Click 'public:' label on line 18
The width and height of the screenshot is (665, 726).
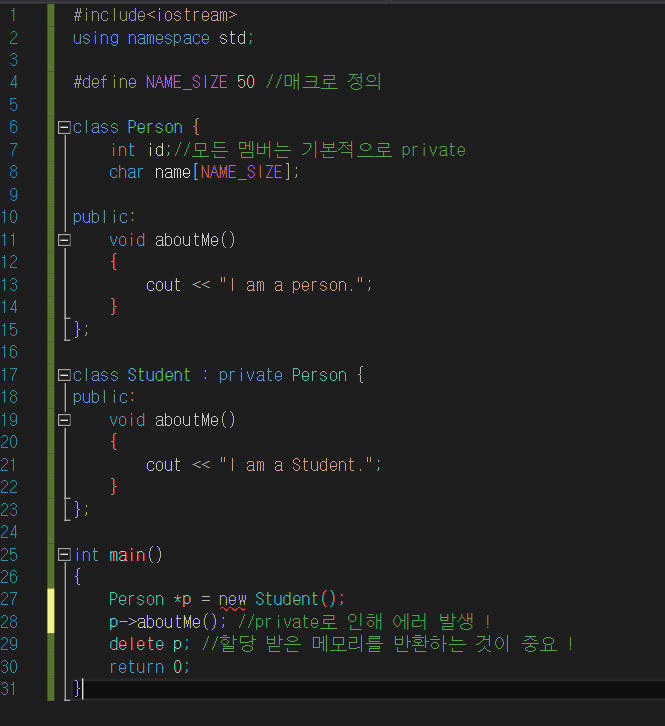[104, 397]
